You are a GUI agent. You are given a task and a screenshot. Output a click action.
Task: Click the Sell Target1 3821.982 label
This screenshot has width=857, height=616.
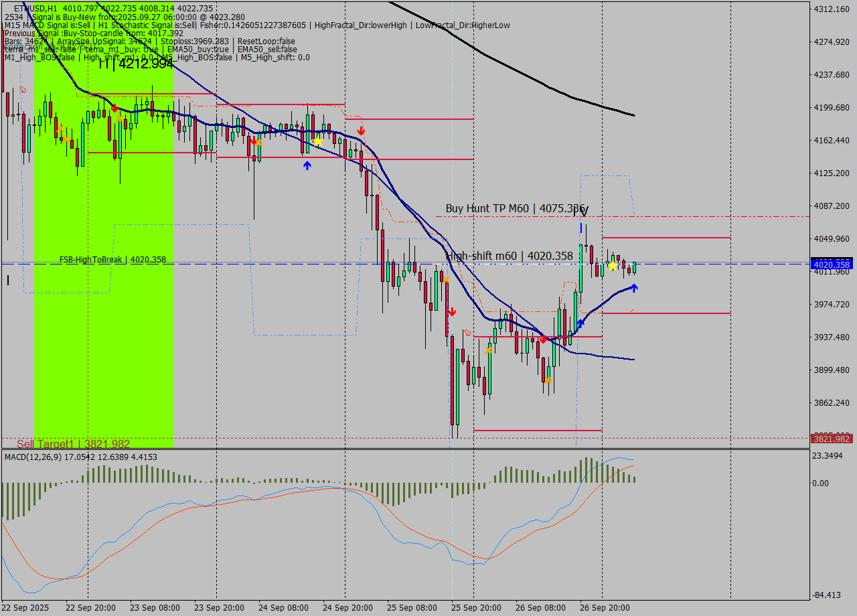pyautogui.click(x=73, y=444)
